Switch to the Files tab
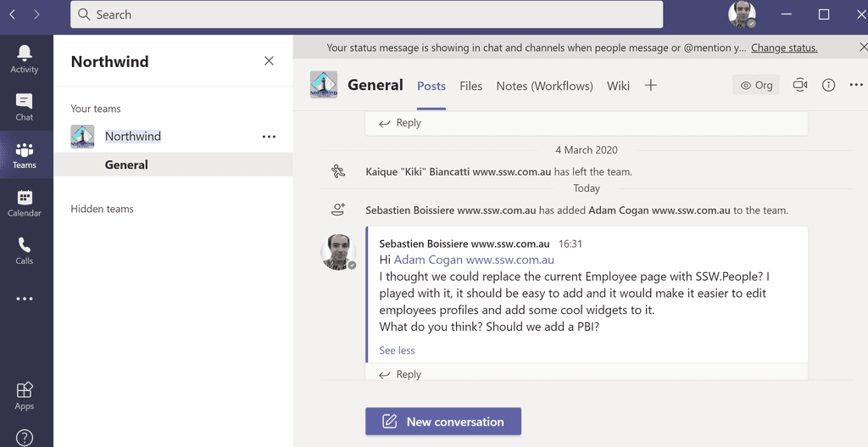868x447 pixels. [x=470, y=86]
